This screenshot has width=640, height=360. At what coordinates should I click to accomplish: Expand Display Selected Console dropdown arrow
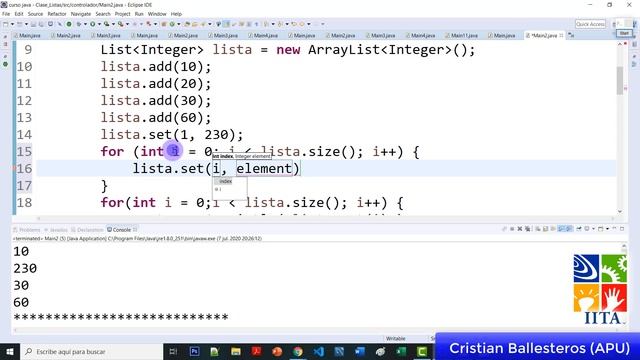[594, 229]
